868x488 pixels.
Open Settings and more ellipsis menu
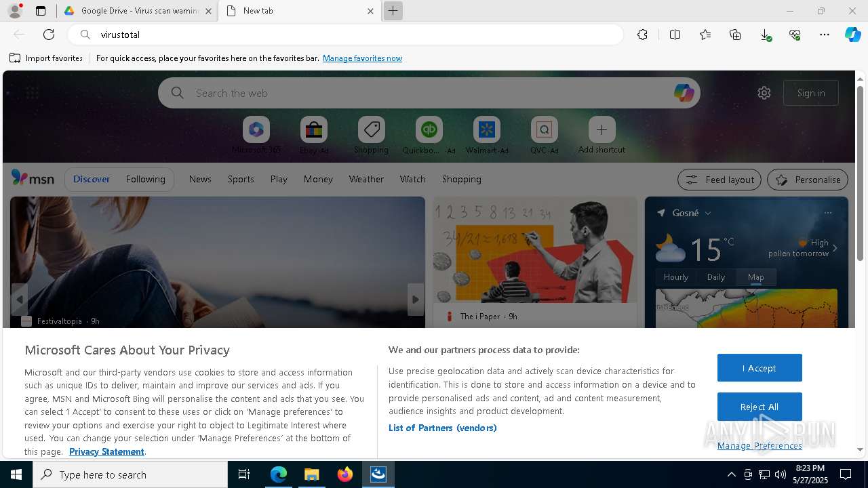[825, 35]
